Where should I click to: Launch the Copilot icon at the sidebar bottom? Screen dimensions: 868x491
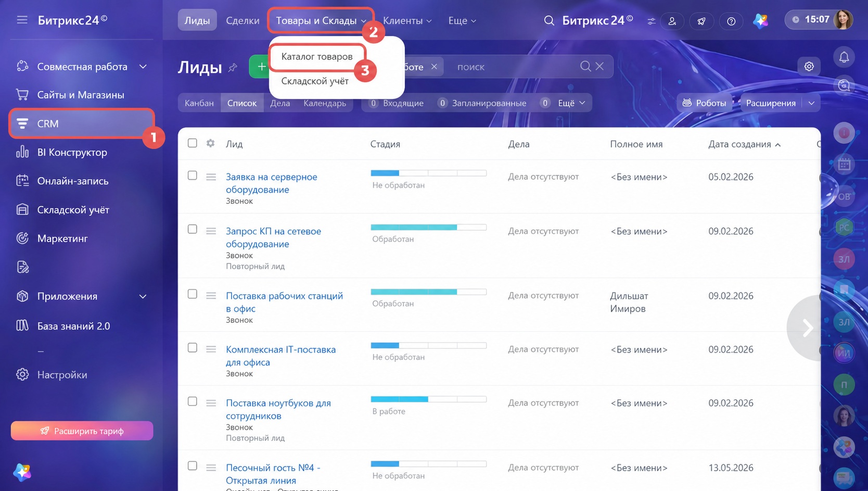point(22,472)
